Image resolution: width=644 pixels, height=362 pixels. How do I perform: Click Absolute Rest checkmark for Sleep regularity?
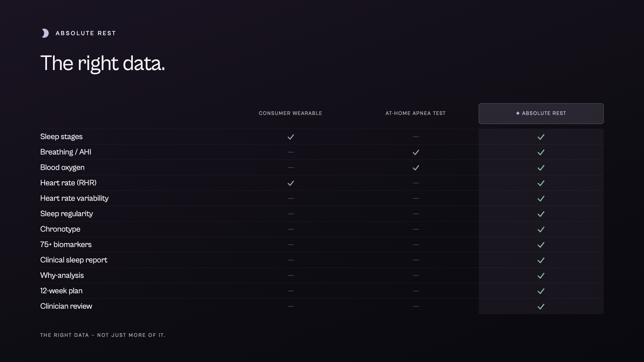pos(541,214)
